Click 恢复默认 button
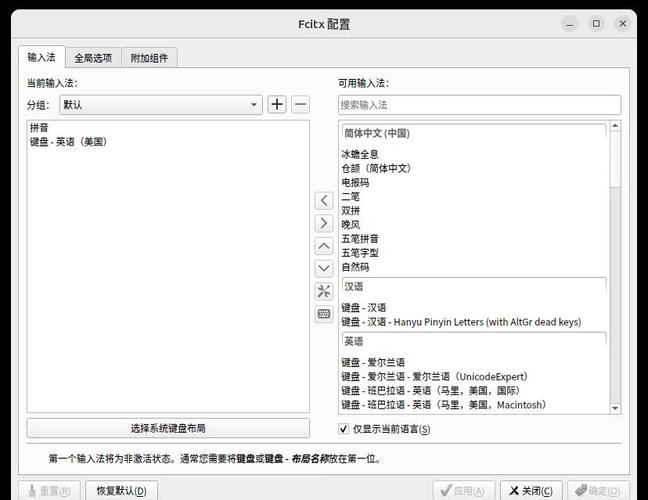 [122, 490]
